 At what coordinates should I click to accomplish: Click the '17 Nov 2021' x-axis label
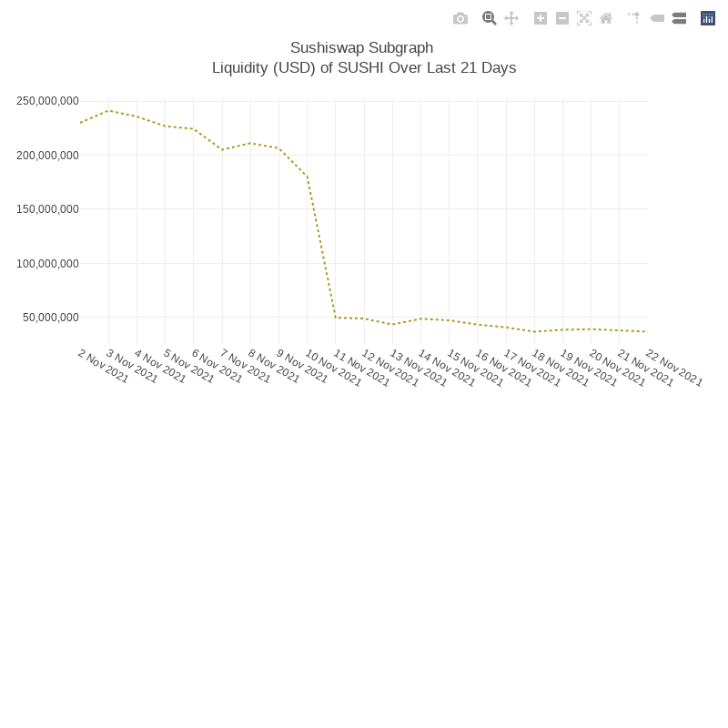(531, 368)
